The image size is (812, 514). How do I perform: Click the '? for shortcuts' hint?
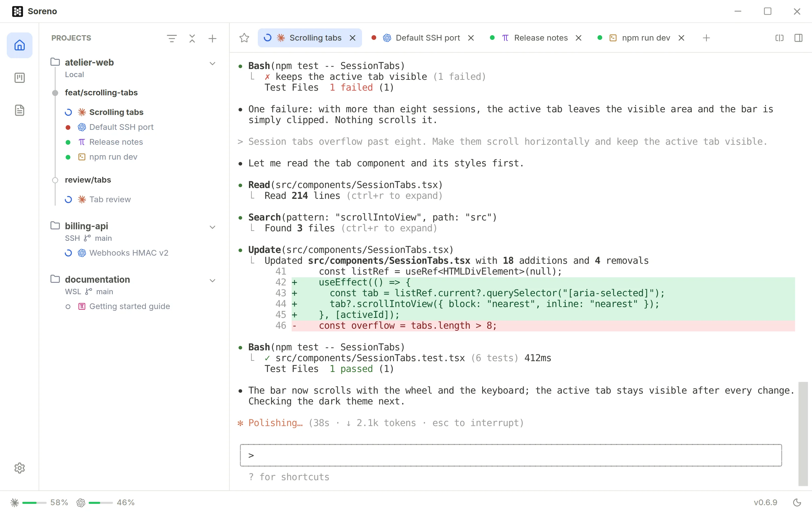click(x=289, y=477)
